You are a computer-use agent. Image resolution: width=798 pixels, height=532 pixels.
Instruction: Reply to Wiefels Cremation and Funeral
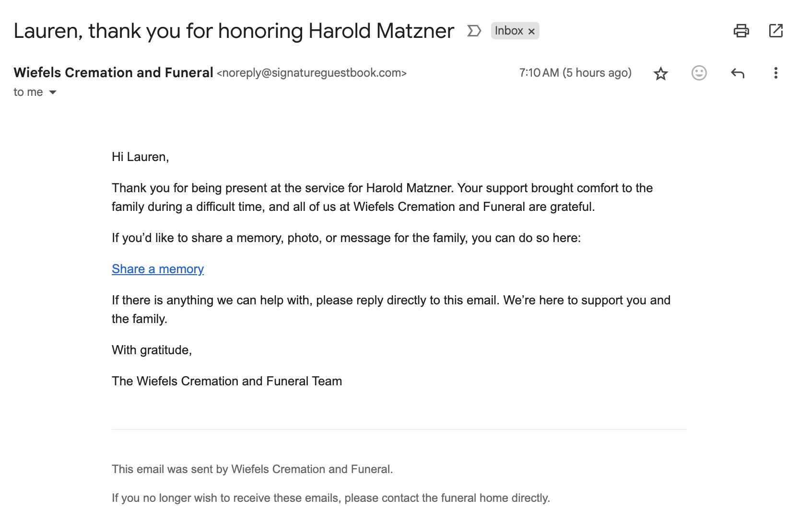point(737,73)
